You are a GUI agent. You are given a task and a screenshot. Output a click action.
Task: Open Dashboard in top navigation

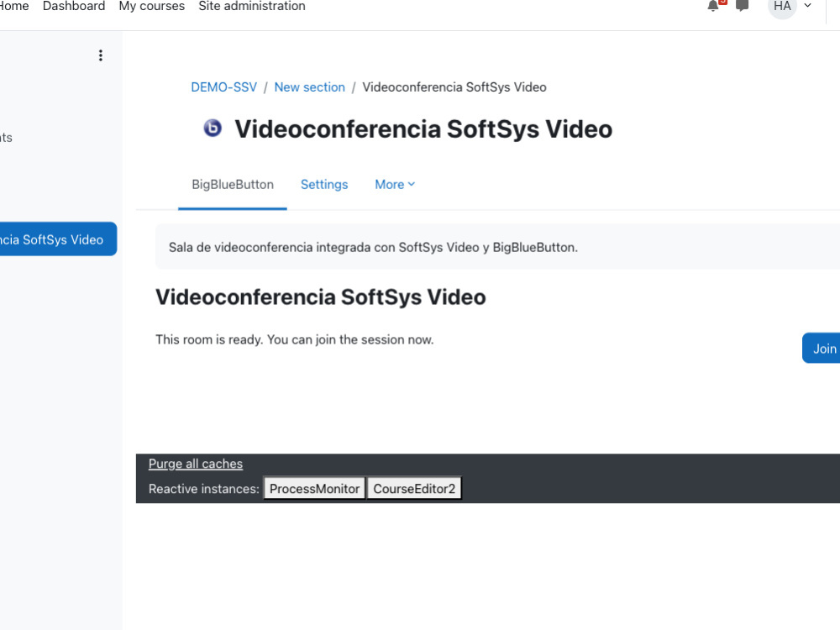[74, 6]
